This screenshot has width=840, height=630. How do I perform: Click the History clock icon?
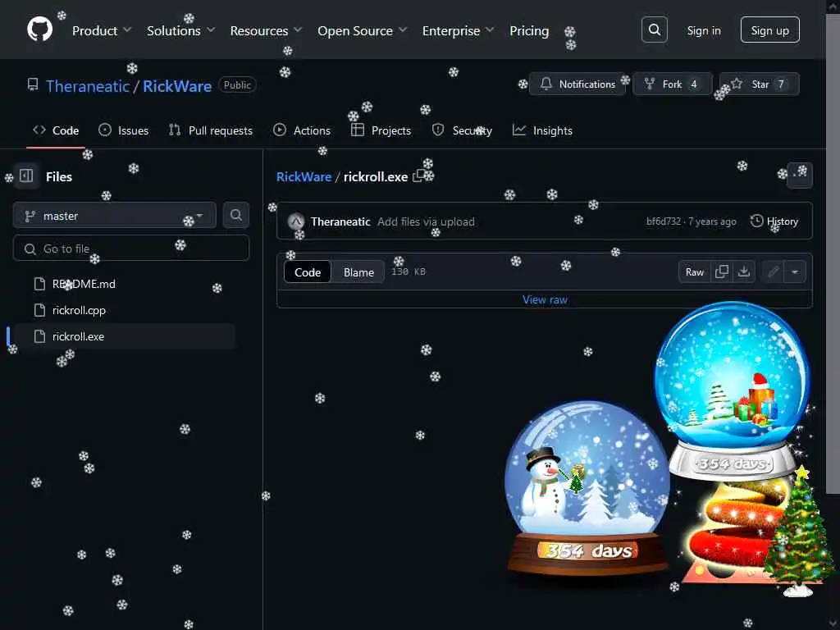(756, 221)
